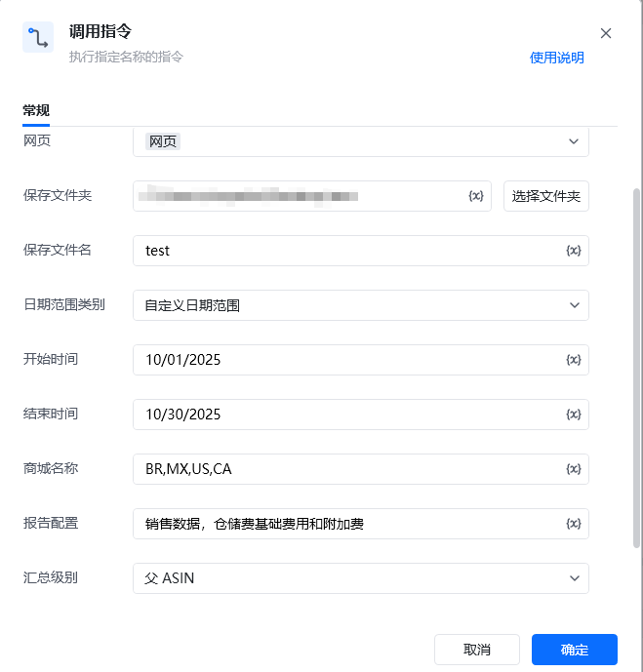Open the 使用说明 help link
The height and width of the screenshot is (672, 643).
(x=556, y=58)
